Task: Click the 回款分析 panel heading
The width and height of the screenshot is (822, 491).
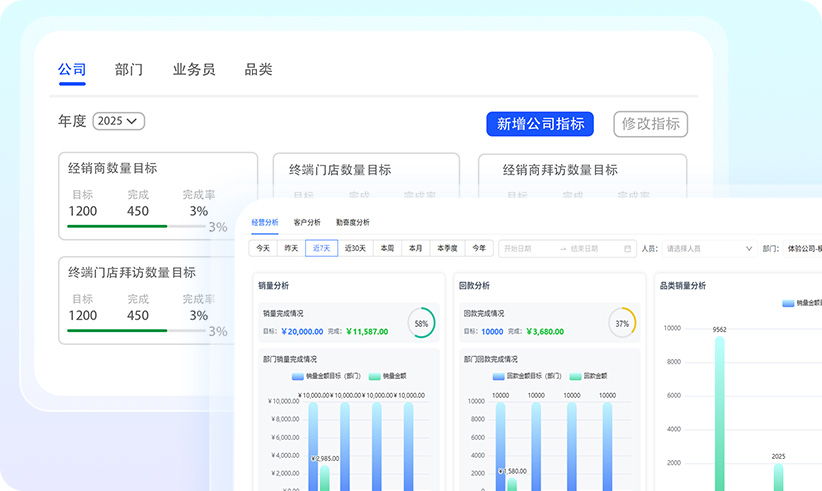Action: point(474,286)
